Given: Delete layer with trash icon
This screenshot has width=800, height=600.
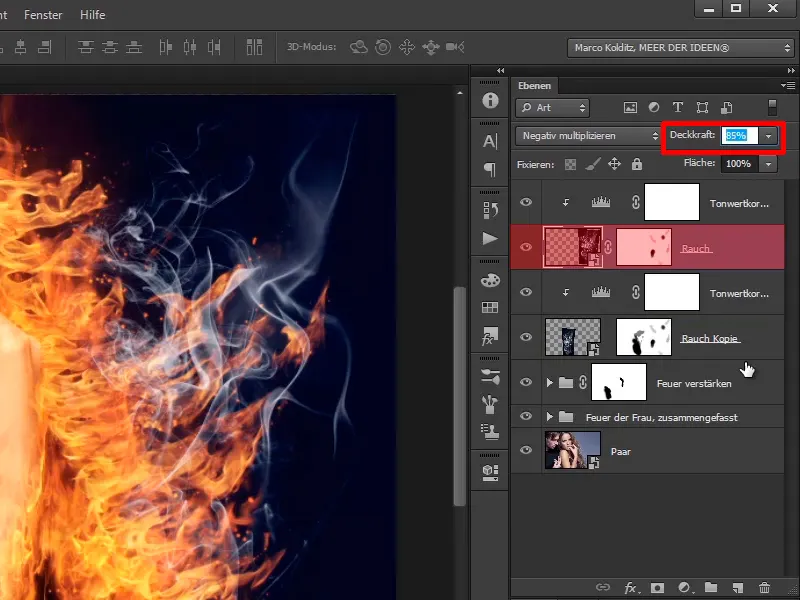Looking at the screenshot, I should coord(764,588).
